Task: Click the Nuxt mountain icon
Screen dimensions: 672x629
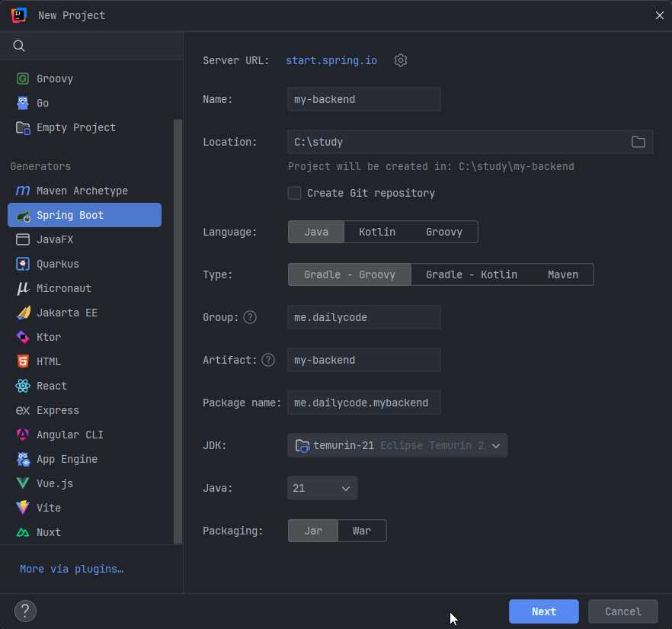Action: tap(23, 532)
